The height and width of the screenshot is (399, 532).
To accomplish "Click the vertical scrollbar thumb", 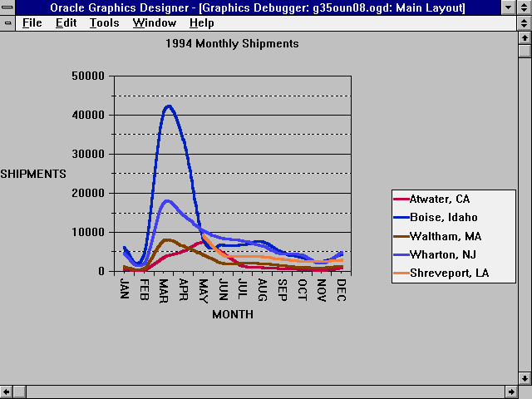I will click(525, 51).
